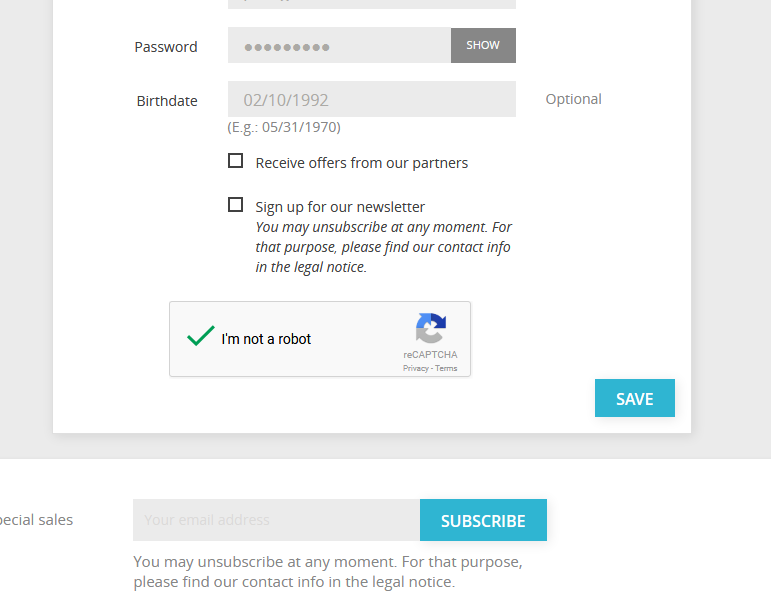Click the Birthdate field label
This screenshot has height=597, width=771.
click(167, 101)
